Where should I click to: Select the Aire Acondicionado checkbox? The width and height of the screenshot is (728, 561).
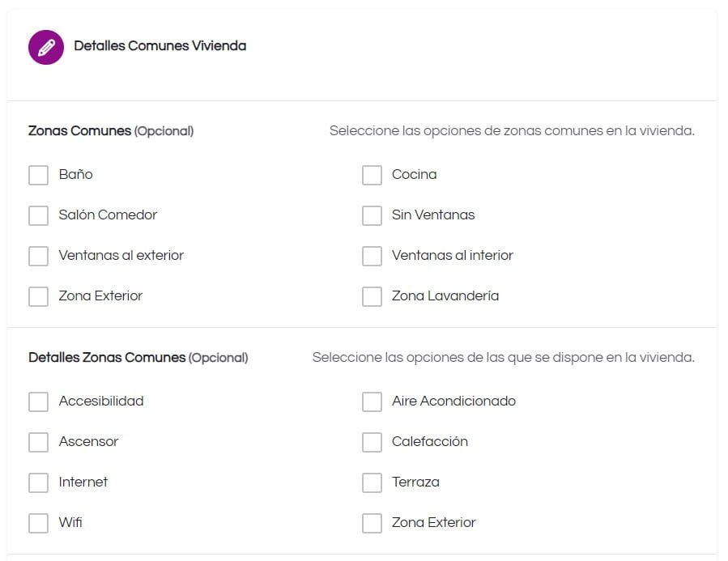pos(372,402)
